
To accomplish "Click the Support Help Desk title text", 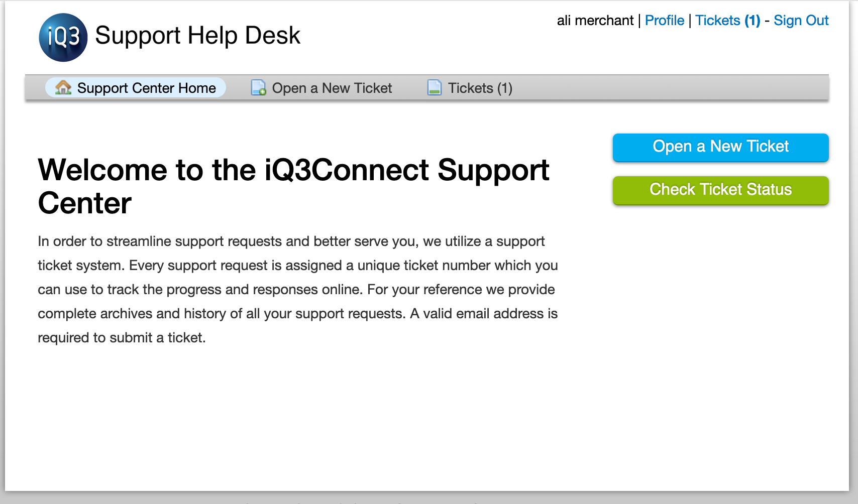I will (x=197, y=36).
